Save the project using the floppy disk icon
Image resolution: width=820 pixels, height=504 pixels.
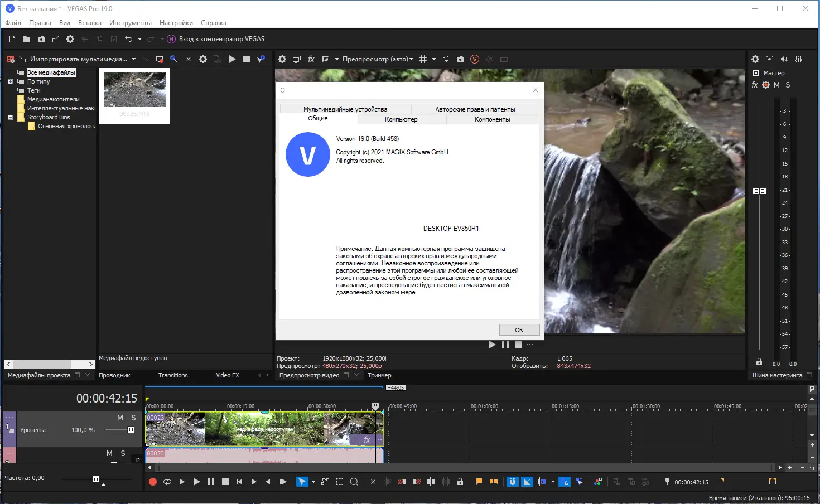point(41,39)
